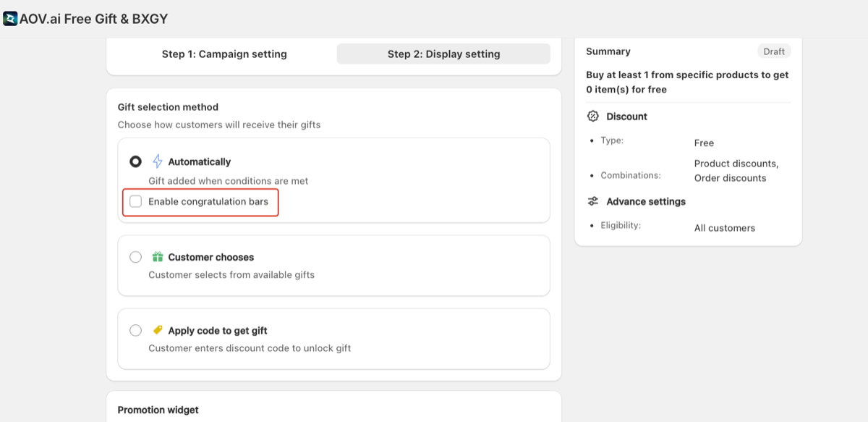Select the Automatically radio button
The height and width of the screenshot is (422, 868).
135,161
